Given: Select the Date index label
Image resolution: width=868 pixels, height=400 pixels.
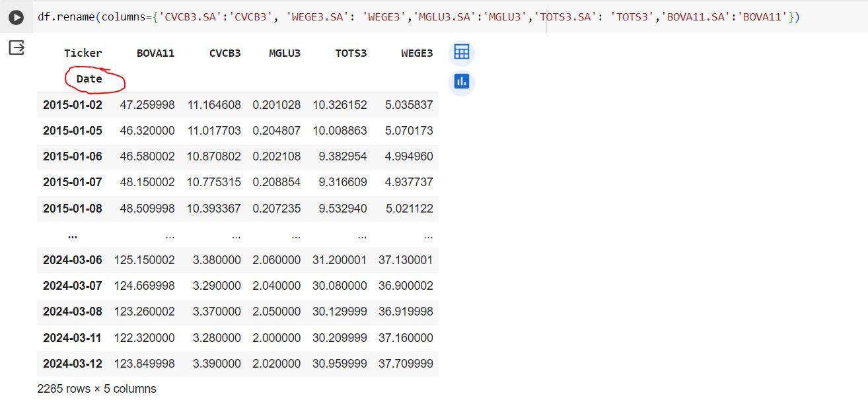Looking at the screenshot, I should click(89, 79).
